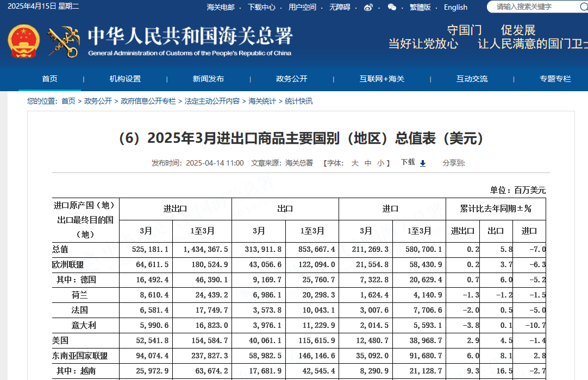Open the 新闻发布 menu
This screenshot has width=588, height=380.
click(x=208, y=79)
